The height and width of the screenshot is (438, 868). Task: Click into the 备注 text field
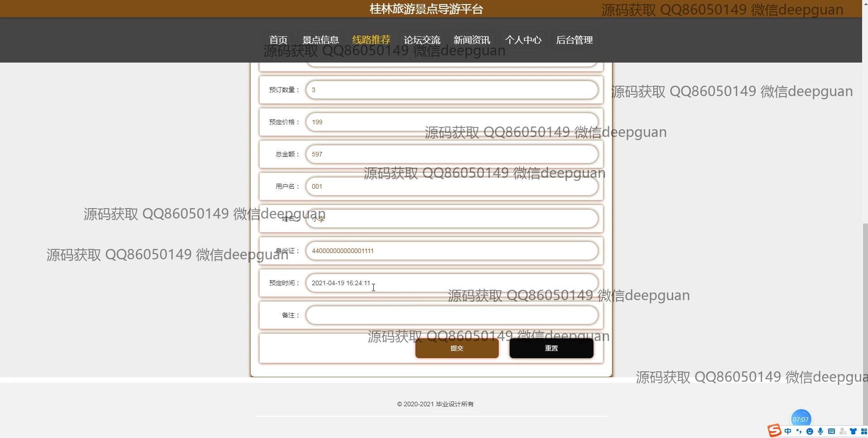(x=452, y=315)
